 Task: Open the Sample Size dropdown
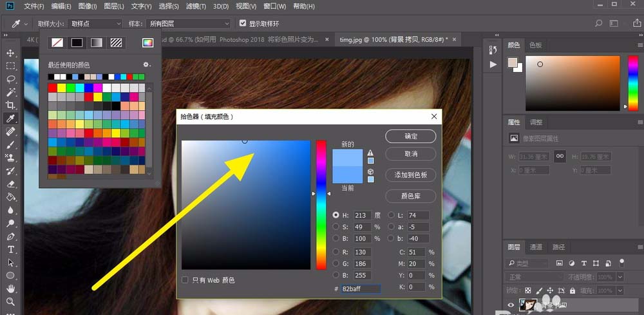(x=95, y=24)
